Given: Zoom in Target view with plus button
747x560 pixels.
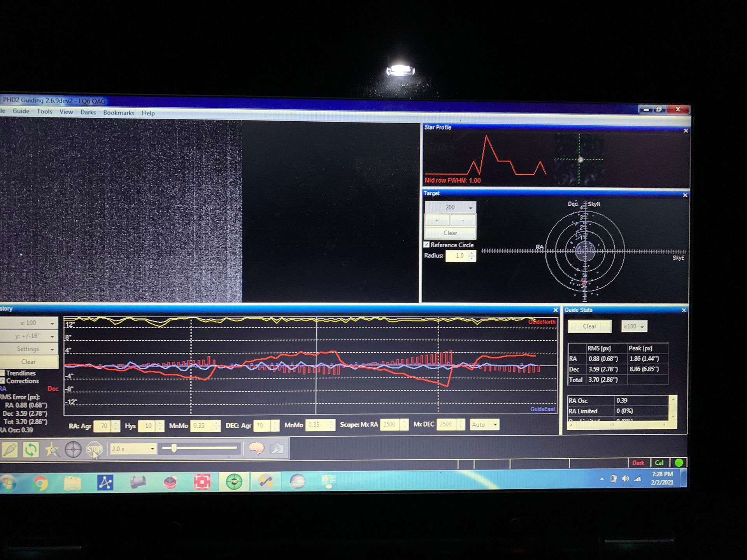Looking at the screenshot, I should pyautogui.click(x=437, y=220).
